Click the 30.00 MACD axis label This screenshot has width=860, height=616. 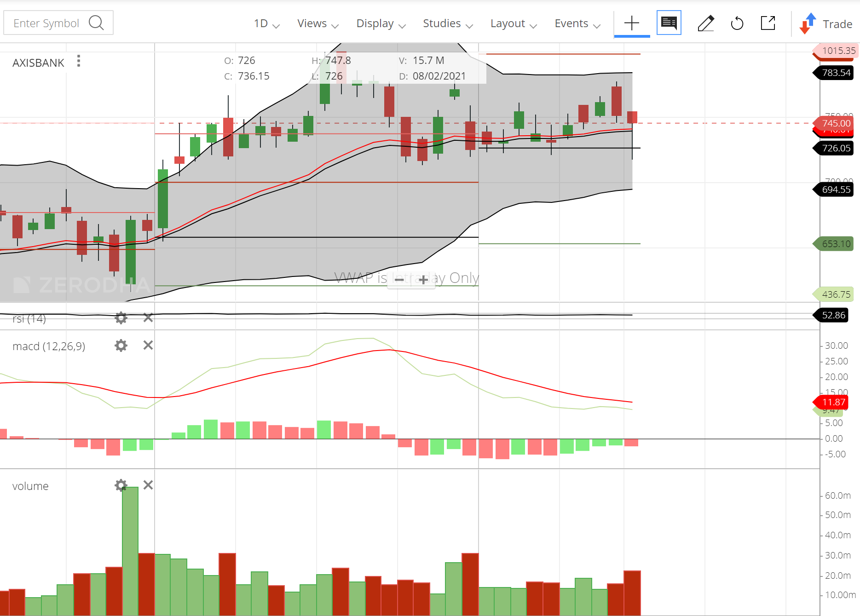pos(836,345)
